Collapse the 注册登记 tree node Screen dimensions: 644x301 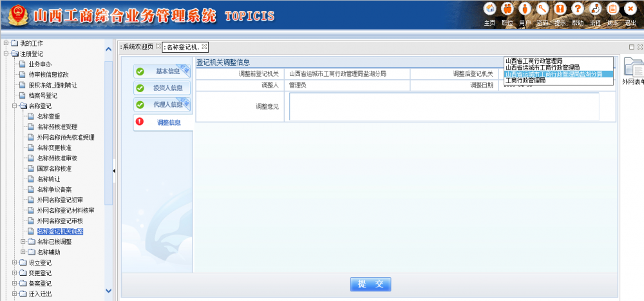6,53
